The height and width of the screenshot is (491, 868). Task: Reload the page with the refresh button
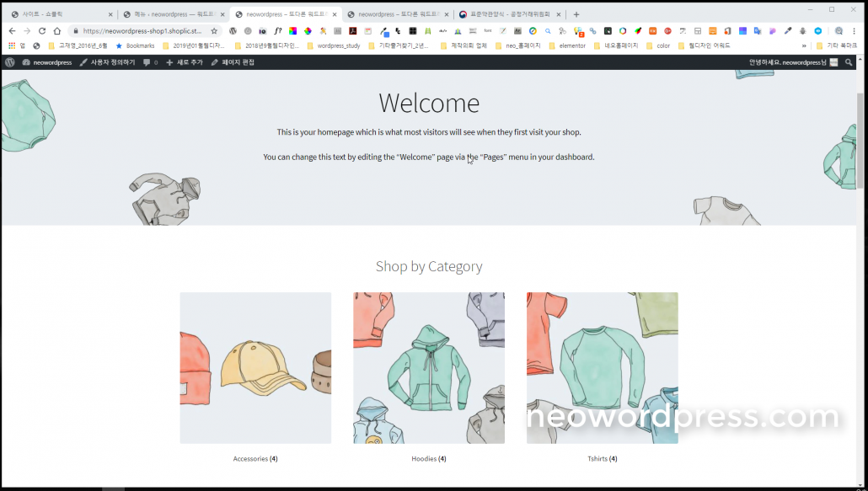42,31
